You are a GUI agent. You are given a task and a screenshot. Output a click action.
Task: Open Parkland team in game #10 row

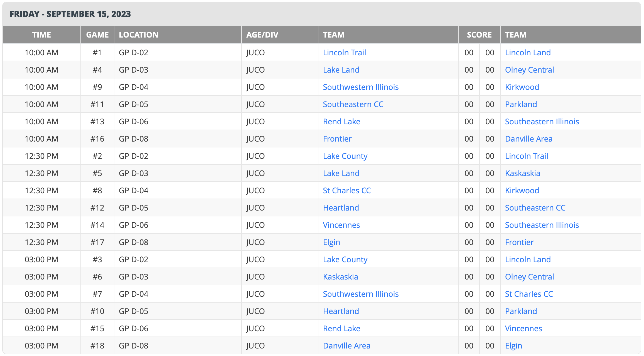pos(521,311)
